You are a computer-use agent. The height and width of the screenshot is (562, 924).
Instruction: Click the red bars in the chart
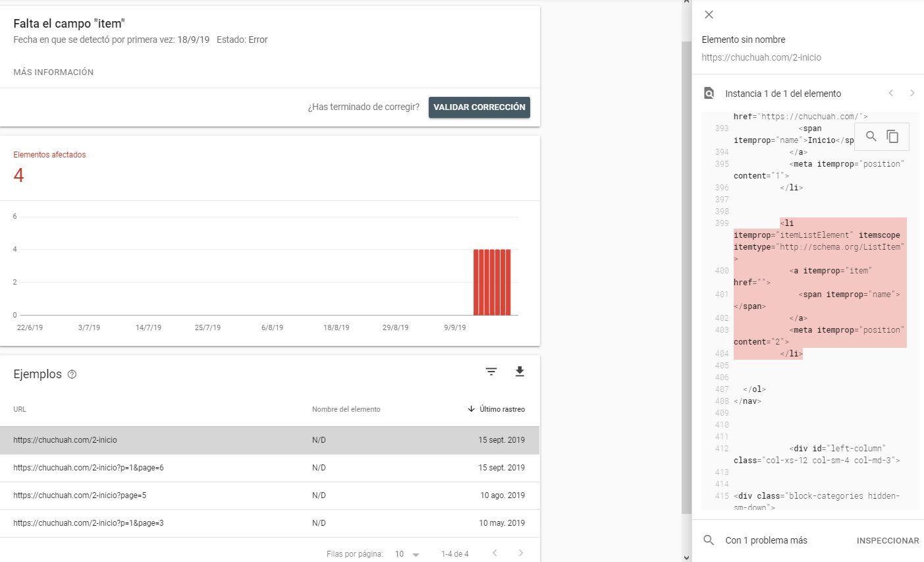pos(492,282)
